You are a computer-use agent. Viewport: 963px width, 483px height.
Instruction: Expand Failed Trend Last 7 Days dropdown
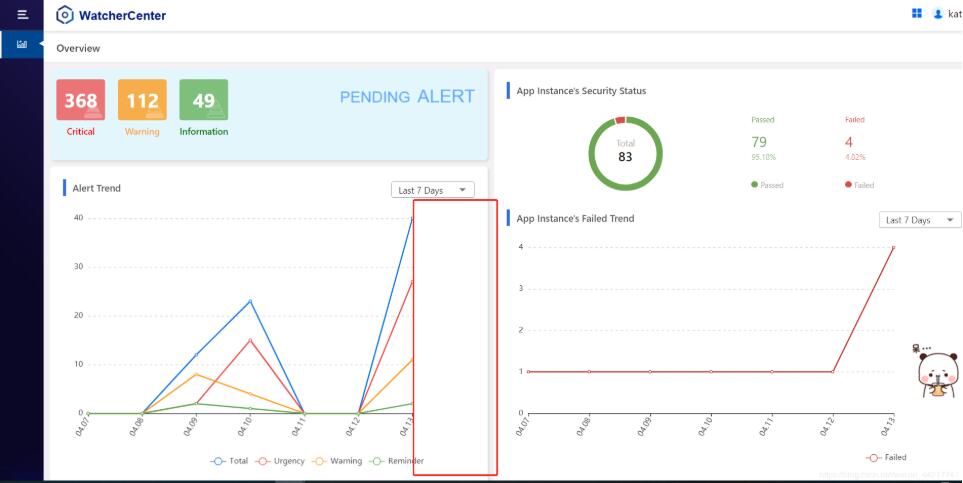(x=919, y=220)
